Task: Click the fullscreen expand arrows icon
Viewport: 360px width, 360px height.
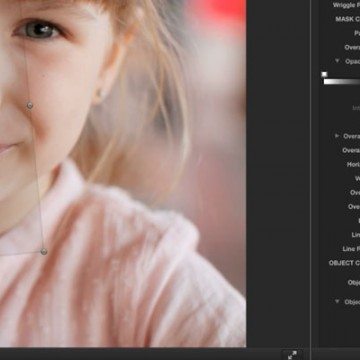Action: pyautogui.click(x=292, y=355)
